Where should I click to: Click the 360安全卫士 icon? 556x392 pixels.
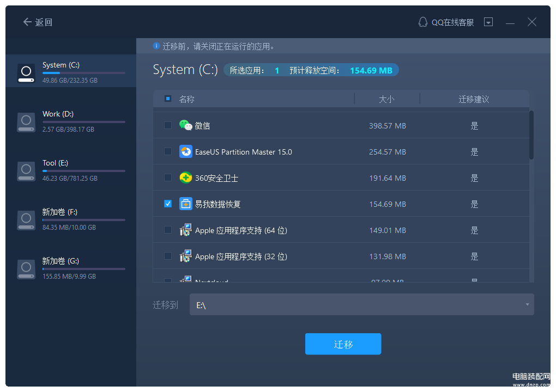pos(186,177)
